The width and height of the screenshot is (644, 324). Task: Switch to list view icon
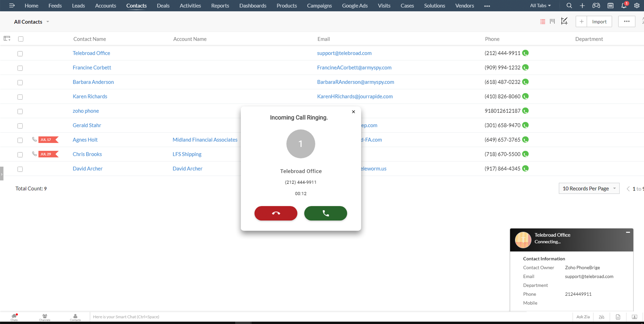[542, 21]
